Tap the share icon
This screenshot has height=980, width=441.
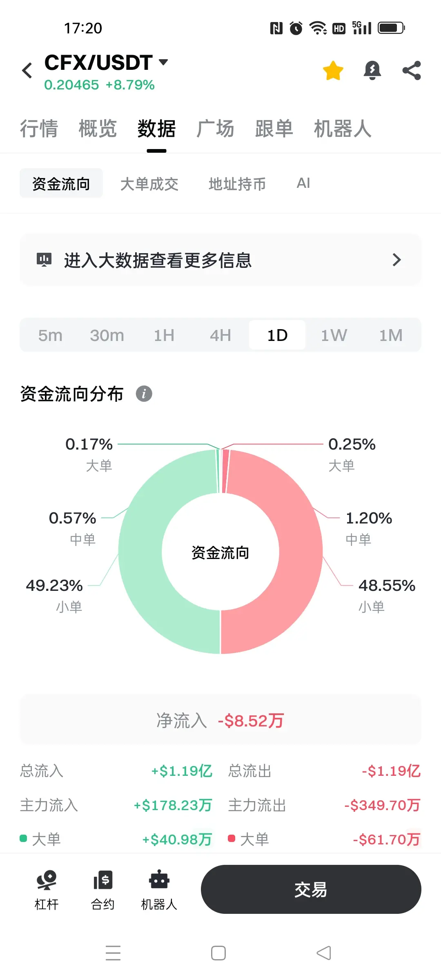point(412,71)
